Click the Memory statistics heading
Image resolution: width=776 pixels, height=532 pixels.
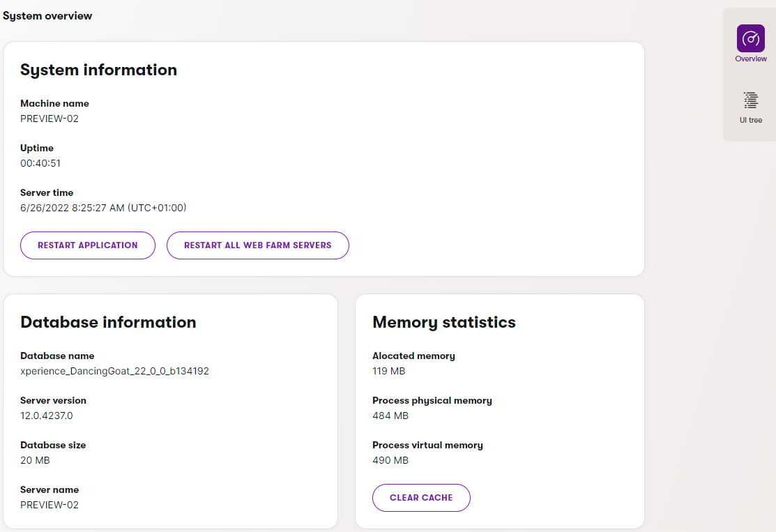point(444,322)
